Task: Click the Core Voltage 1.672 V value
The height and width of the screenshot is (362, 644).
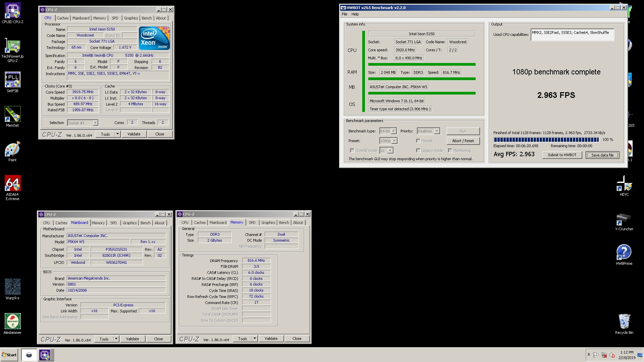Action: point(125,47)
